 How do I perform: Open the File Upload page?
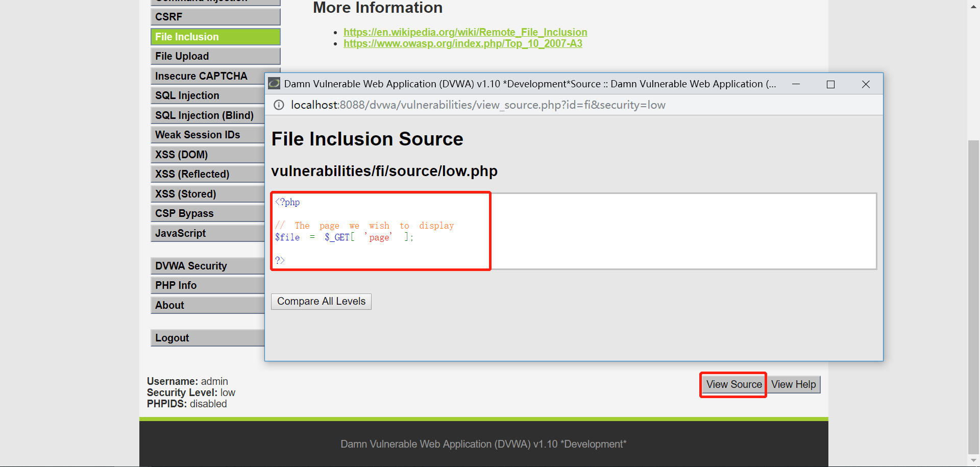[x=215, y=56]
